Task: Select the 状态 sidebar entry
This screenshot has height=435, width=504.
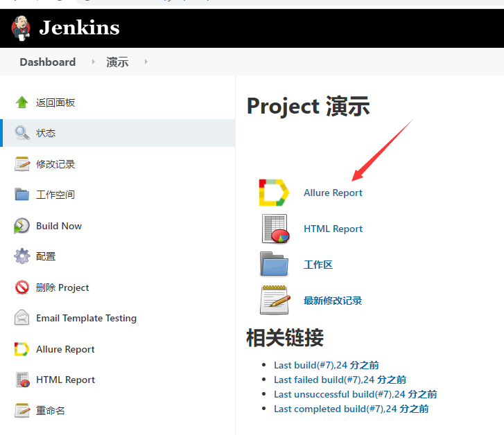Action: (x=118, y=133)
